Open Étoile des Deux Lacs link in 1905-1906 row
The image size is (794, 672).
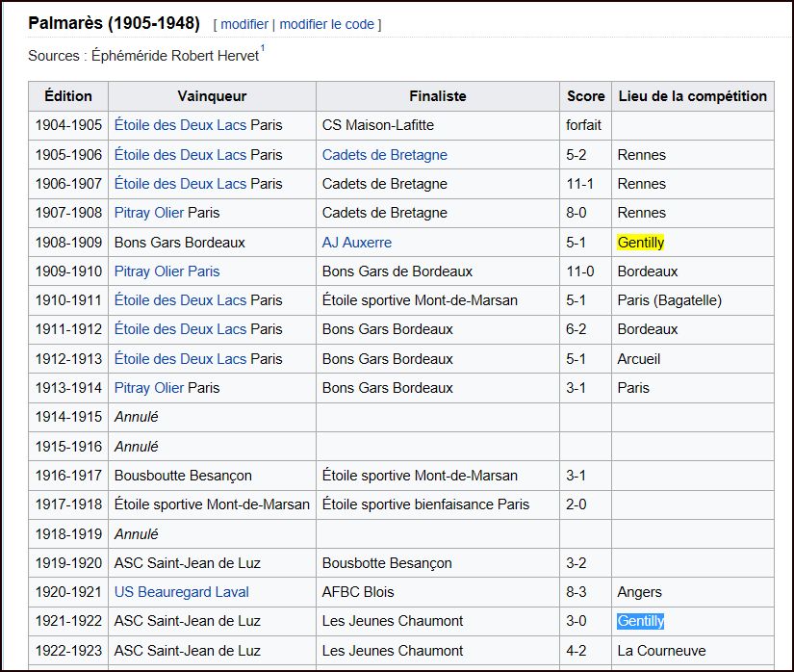coord(180,154)
